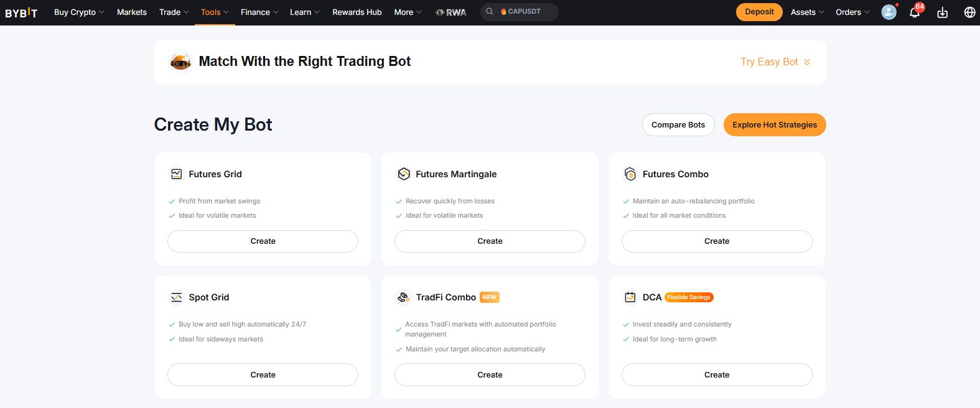Open the Rewards Hub page
The image size is (980, 408).
(357, 12)
